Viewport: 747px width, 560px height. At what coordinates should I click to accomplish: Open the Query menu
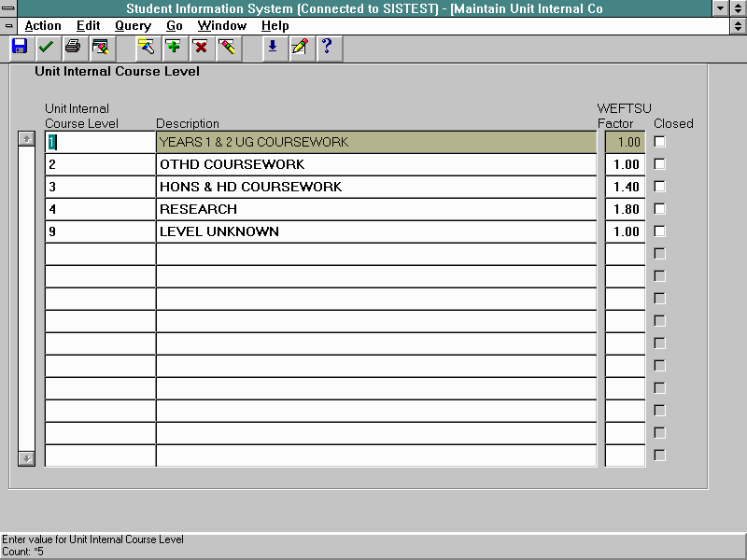tap(133, 26)
